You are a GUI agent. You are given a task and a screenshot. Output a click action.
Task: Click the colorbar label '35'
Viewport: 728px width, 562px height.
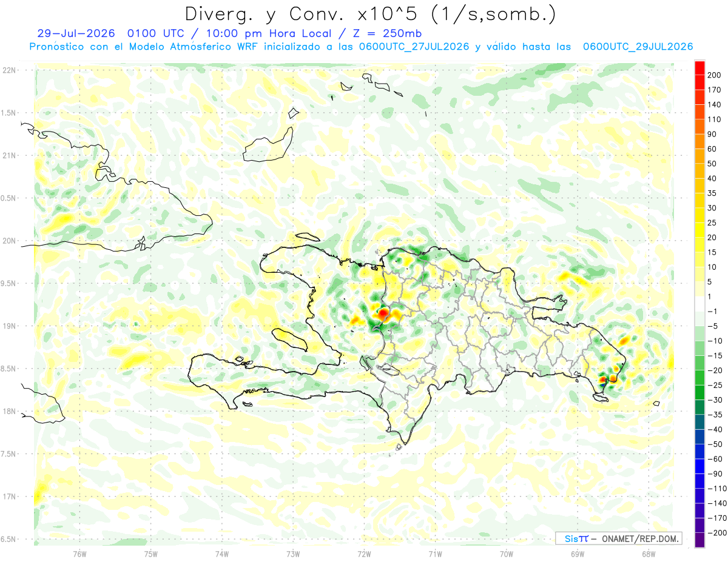pyautogui.click(x=712, y=193)
